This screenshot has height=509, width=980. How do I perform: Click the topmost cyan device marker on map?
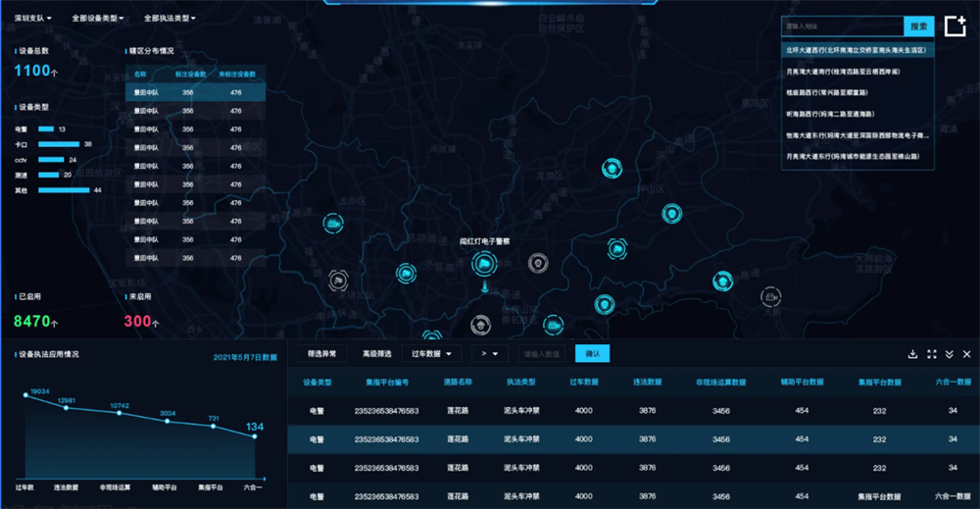point(612,169)
